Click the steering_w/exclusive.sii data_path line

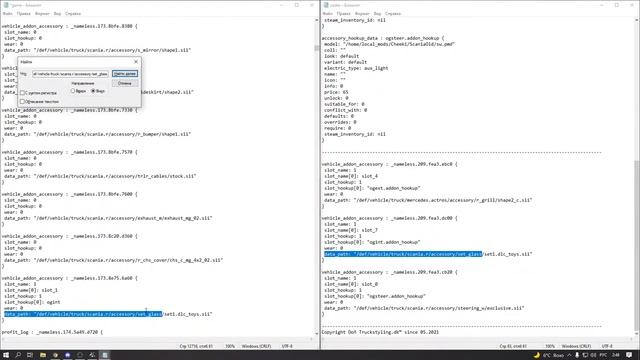[424, 308]
